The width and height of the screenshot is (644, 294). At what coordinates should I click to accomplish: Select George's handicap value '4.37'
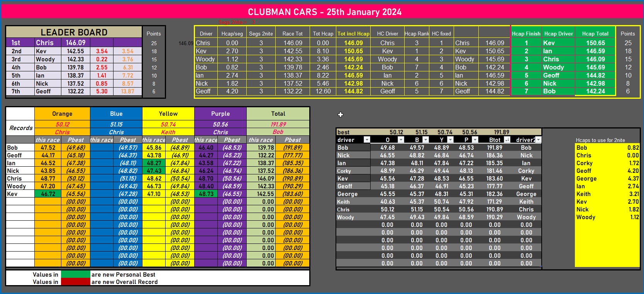633,178
